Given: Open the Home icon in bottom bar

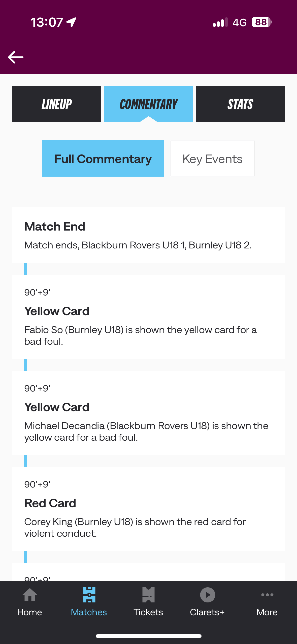Looking at the screenshot, I should point(30,595).
